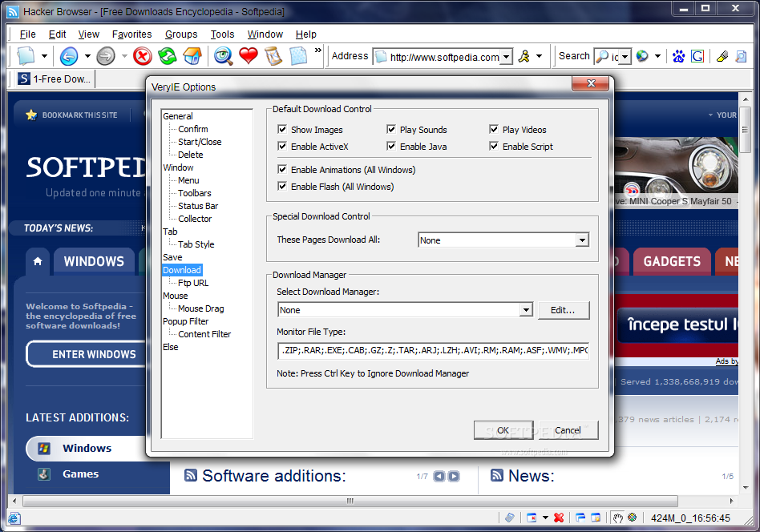Expand the toolbar overflow chevron

click(x=318, y=50)
